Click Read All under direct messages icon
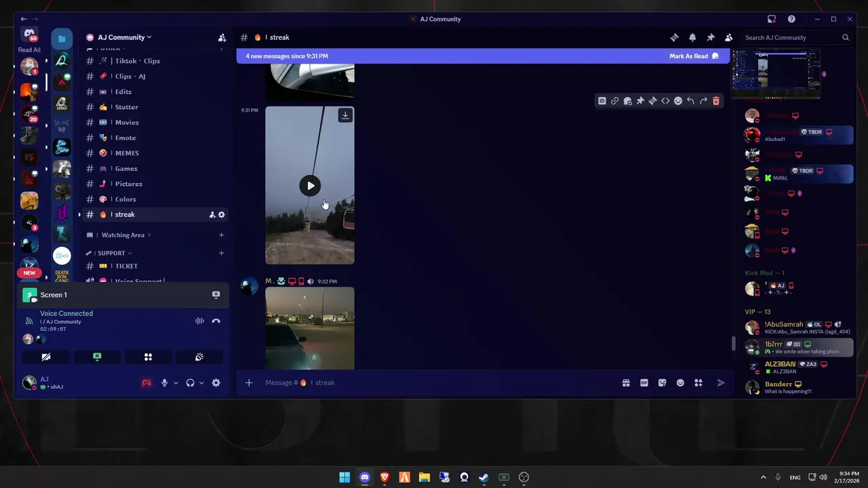 click(x=29, y=50)
